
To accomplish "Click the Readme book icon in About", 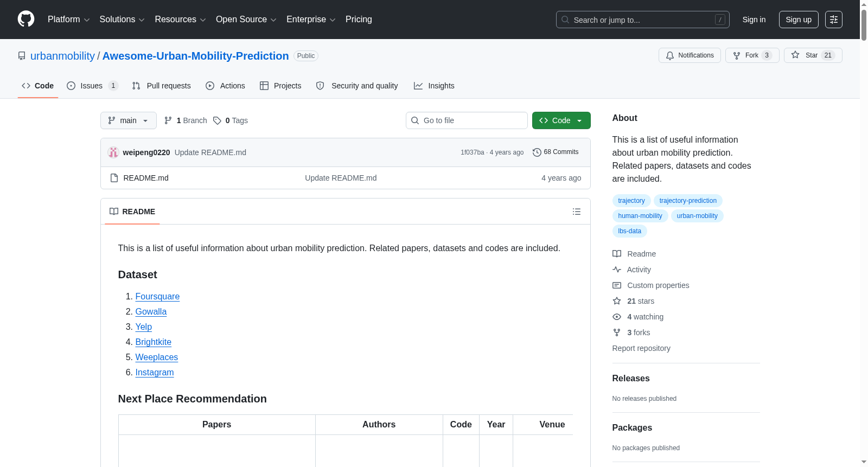I will (617, 254).
